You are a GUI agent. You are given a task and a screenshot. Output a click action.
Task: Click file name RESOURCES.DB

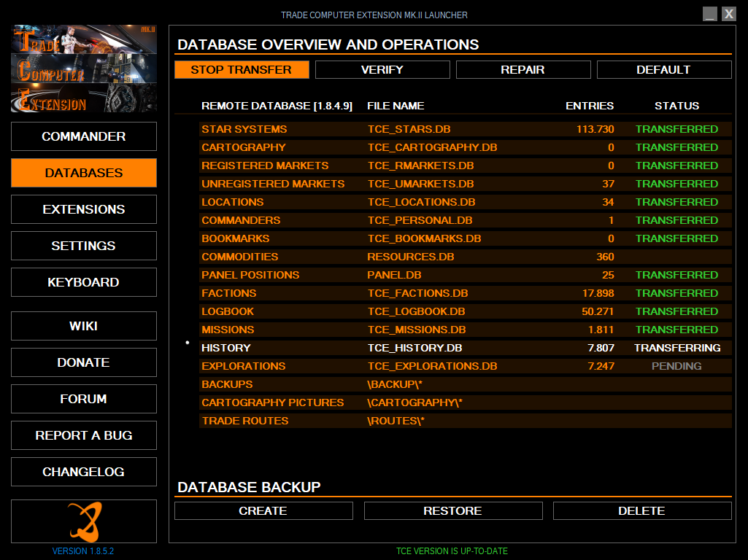click(x=410, y=257)
